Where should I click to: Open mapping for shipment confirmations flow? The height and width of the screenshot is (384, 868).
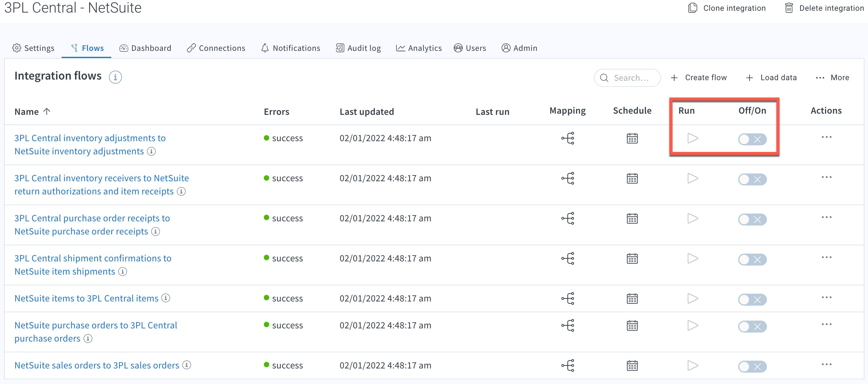point(568,258)
